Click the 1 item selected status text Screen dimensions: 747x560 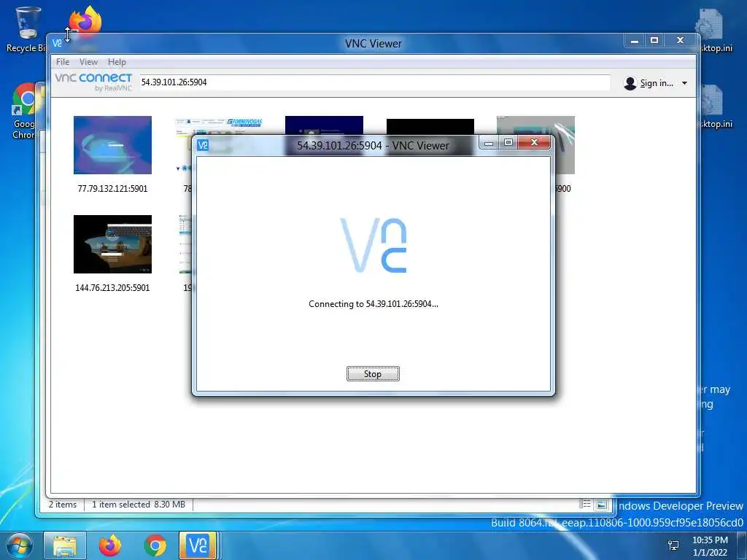click(139, 505)
